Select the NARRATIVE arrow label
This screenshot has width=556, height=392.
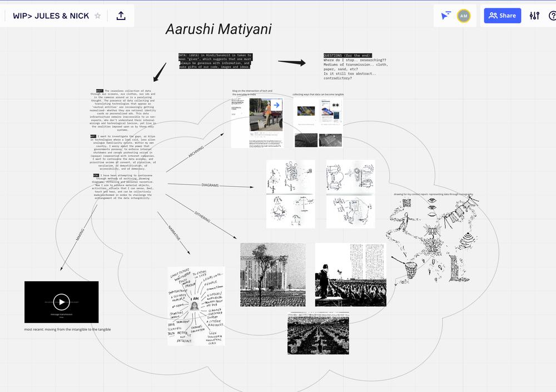(x=174, y=233)
